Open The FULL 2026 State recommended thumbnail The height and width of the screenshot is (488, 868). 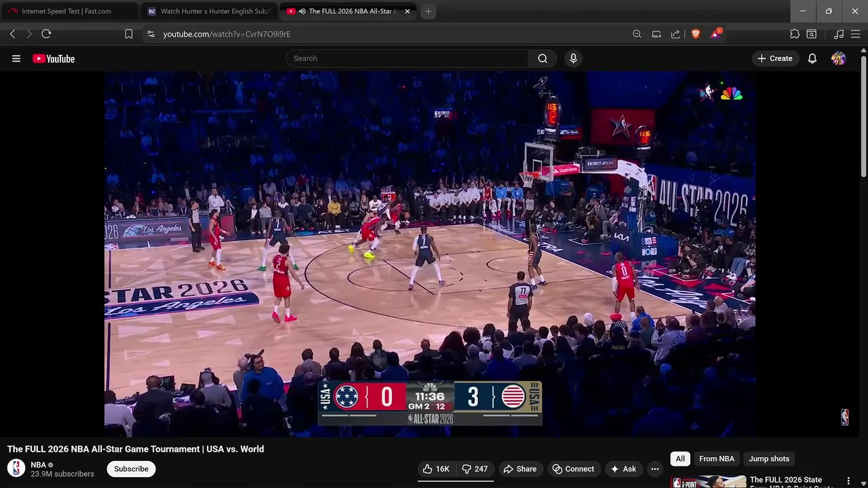click(x=708, y=481)
